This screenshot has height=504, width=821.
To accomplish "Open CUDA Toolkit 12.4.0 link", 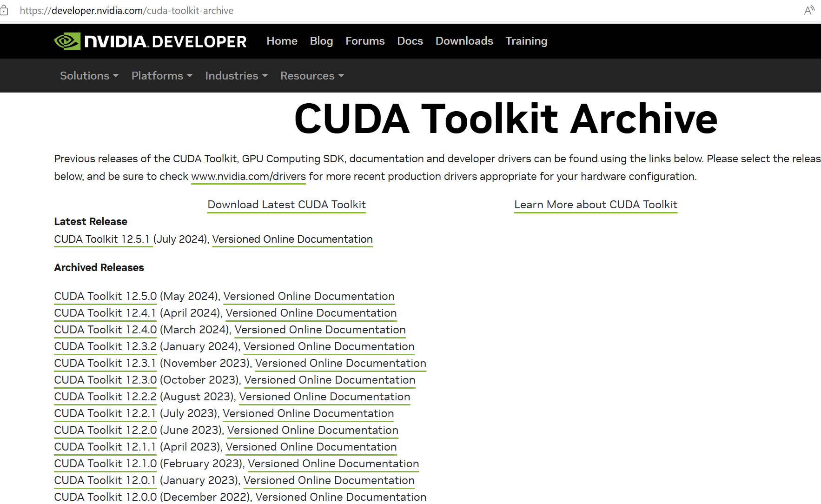I will pos(106,330).
